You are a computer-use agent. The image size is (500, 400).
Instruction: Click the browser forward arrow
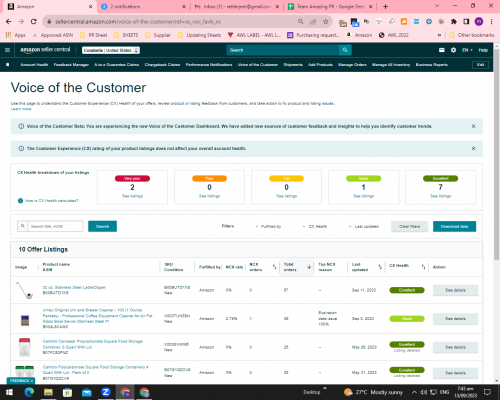(x=21, y=22)
